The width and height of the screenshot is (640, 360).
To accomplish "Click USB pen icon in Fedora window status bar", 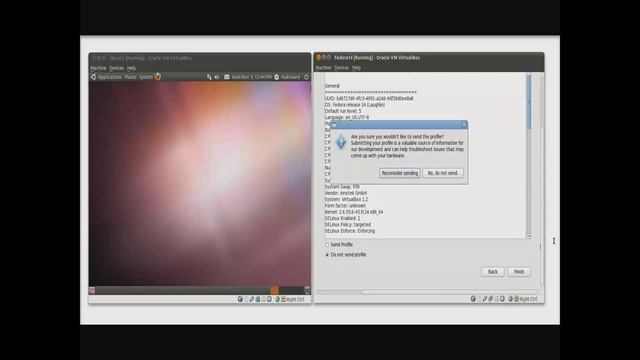I will coord(485,299).
